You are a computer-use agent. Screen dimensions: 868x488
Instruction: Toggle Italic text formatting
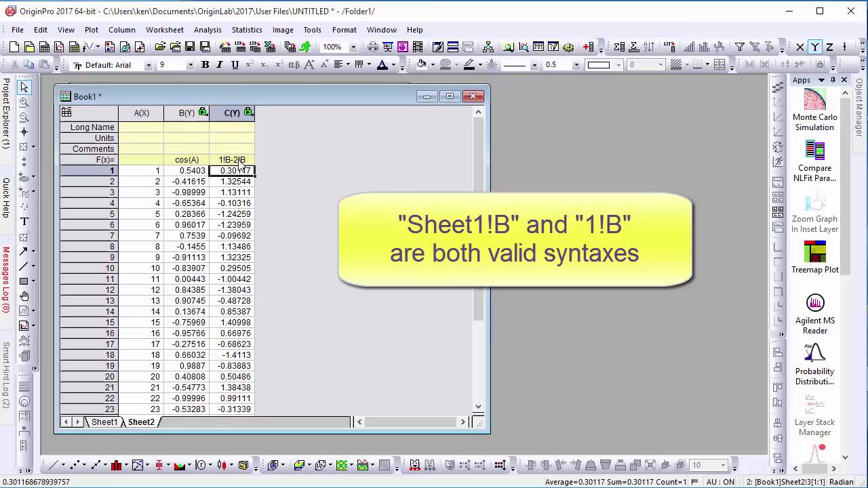tap(220, 65)
